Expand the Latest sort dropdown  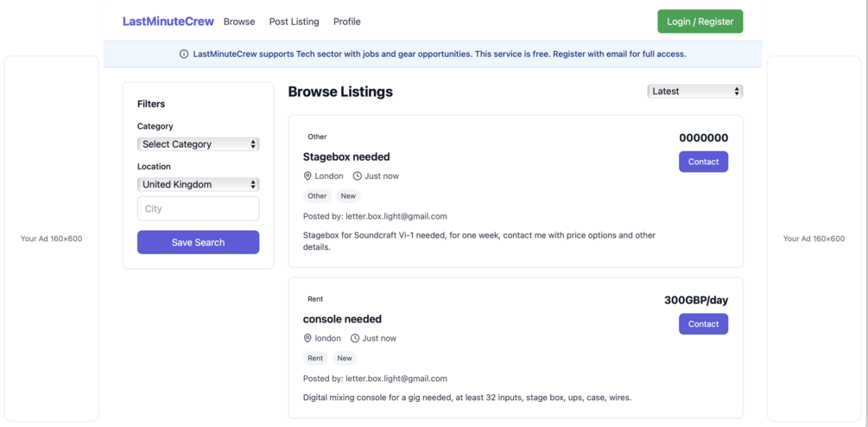pyautogui.click(x=694, y=91)
